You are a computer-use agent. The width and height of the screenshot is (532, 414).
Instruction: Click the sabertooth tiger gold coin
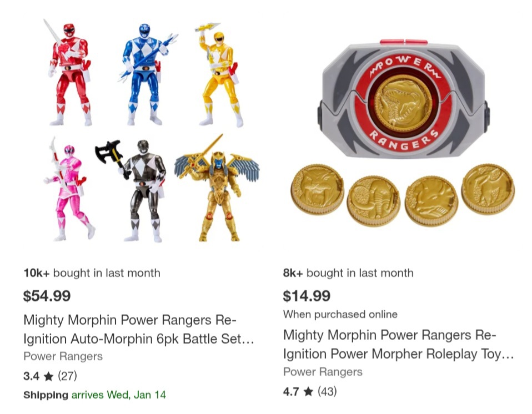coord(317,189)
